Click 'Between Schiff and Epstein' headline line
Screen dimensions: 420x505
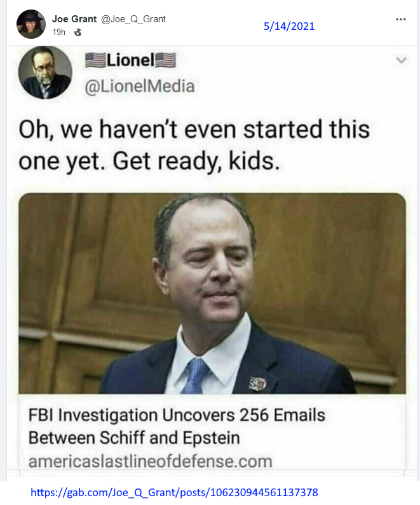point(134,438)
